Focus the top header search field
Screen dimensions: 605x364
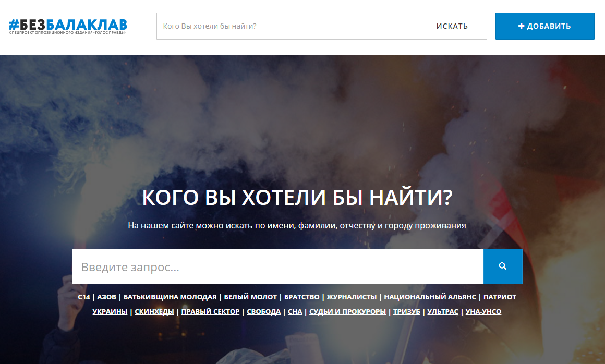(287, 26)
